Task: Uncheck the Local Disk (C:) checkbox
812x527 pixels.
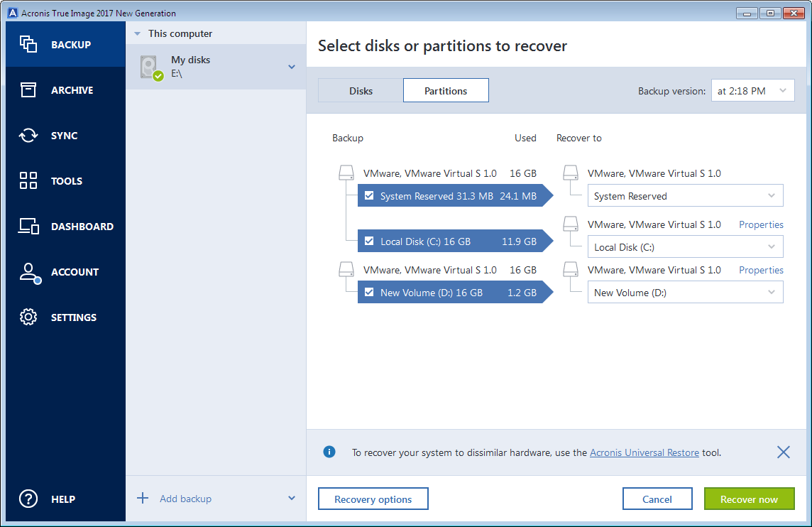Action: pyautogui.click(x=369, y=241)
